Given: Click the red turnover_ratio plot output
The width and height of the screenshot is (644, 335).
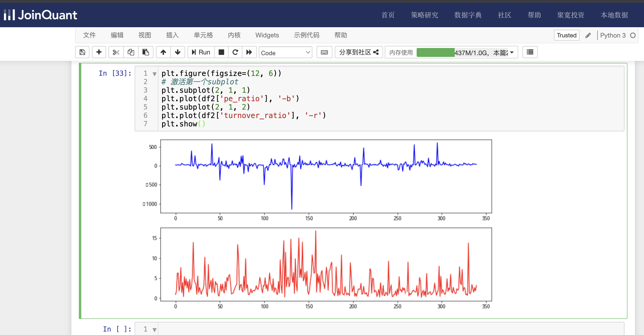Looking at the screenshot, I should click(326, 264).
